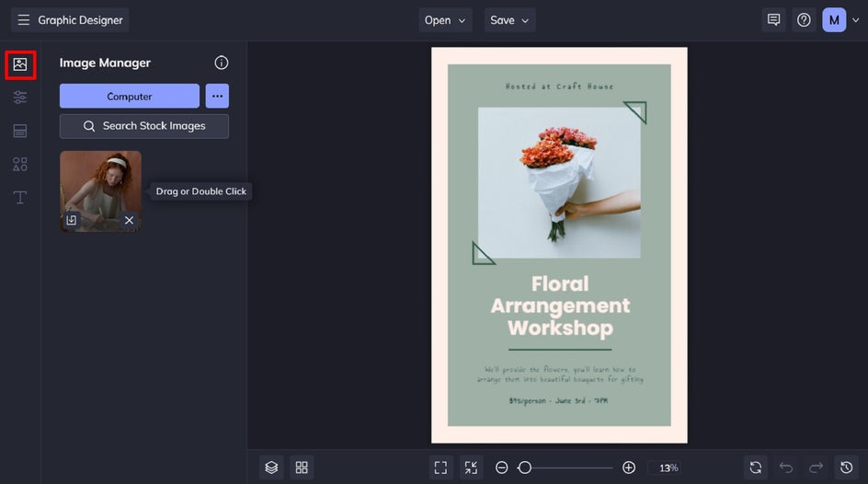This screenshot has height=484, width=868.
Task: Remove the uploaded image with X
Action: pos(129,220)
